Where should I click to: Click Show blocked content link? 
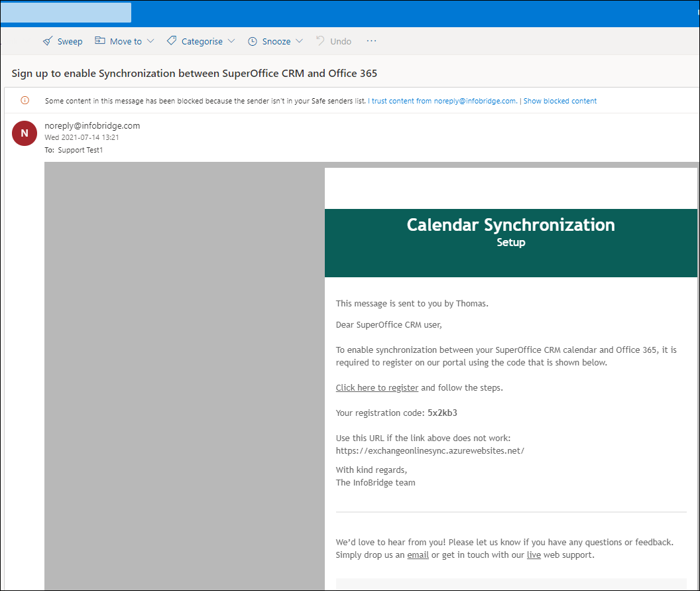click(x=560, y=101)
